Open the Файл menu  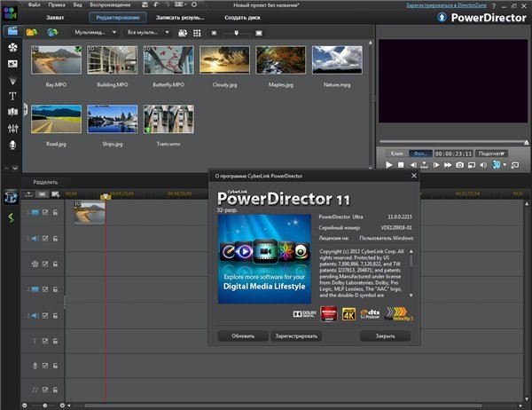point(34,4)
